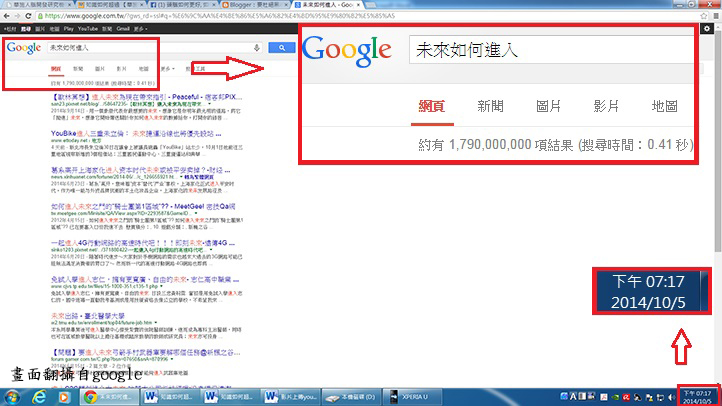This screenshot has width=722, height=406.
Task: Open Play from the black Google bar
Action: tap(69, 29)
